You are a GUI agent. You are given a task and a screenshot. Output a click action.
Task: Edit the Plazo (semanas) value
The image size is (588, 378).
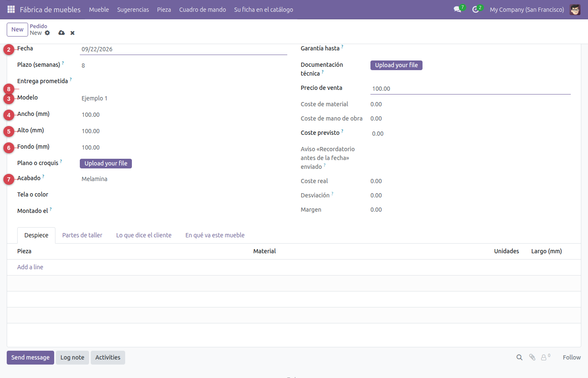[x=184, y=66]
